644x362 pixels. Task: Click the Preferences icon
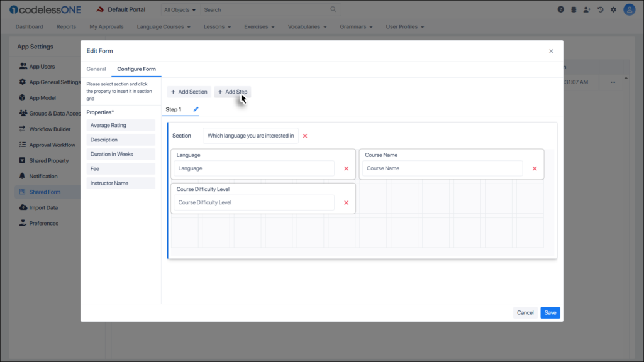pos(23,223)
